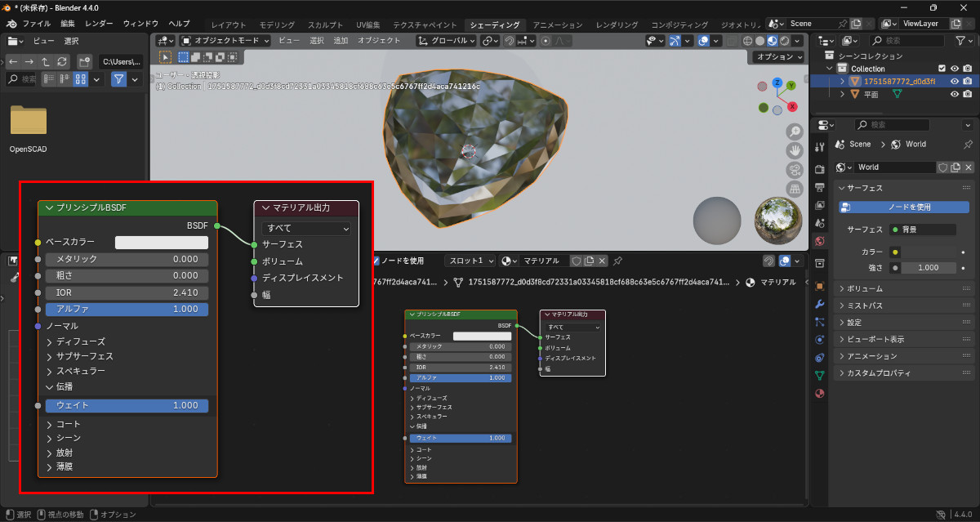Switch viewport to rendered shading
This screenshot has width=980, height=522.
point(785,40)
